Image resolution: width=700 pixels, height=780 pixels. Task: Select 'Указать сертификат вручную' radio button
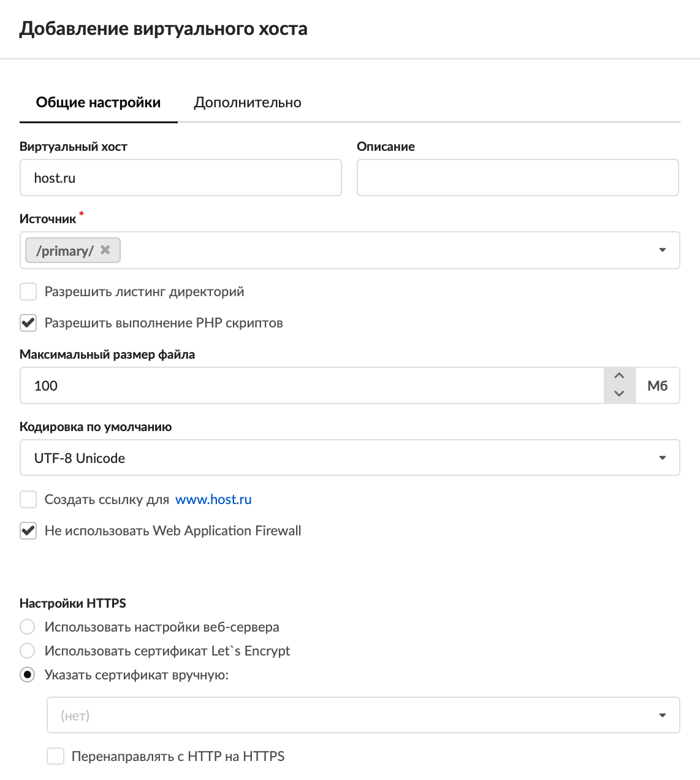28,675
